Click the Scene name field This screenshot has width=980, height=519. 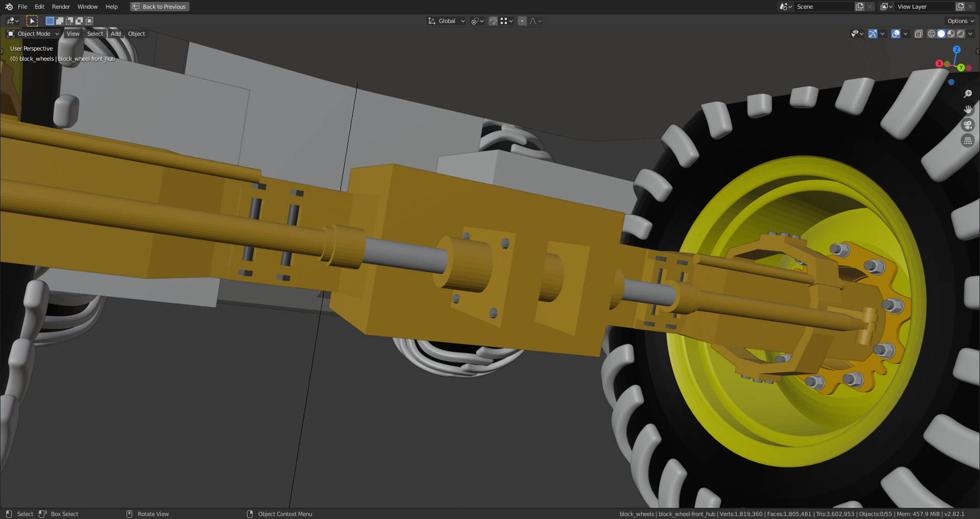(x=824, y=7)
